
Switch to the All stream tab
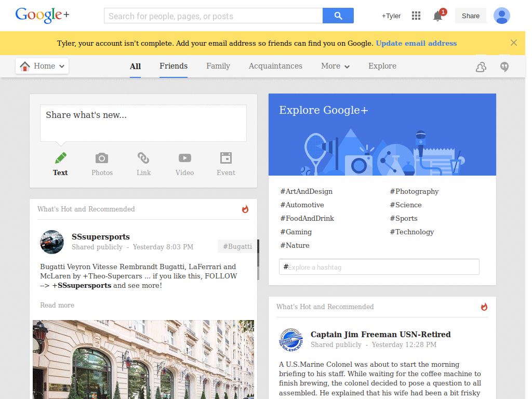tap(135, 66)
